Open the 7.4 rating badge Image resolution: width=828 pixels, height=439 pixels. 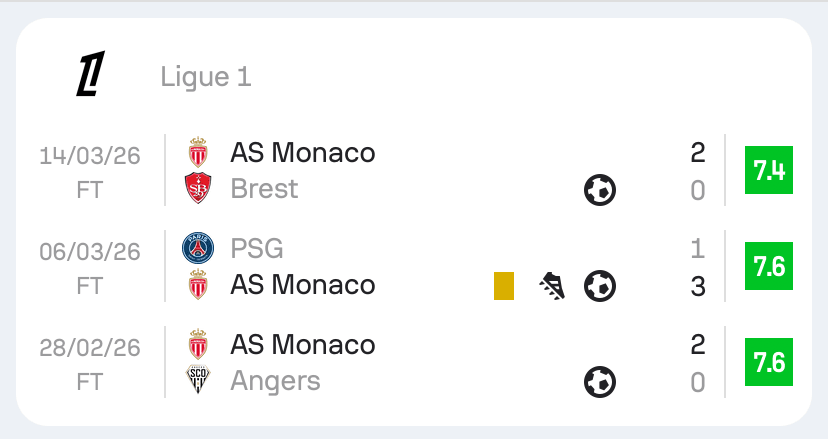pos(769,171)
